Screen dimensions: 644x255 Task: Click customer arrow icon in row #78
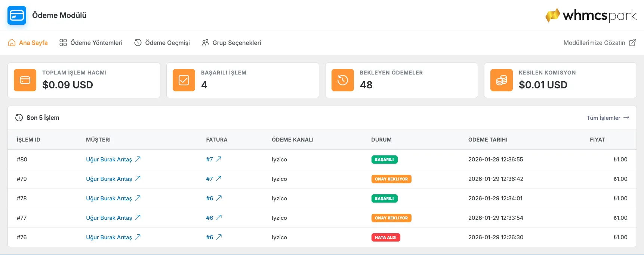(138, 198)
